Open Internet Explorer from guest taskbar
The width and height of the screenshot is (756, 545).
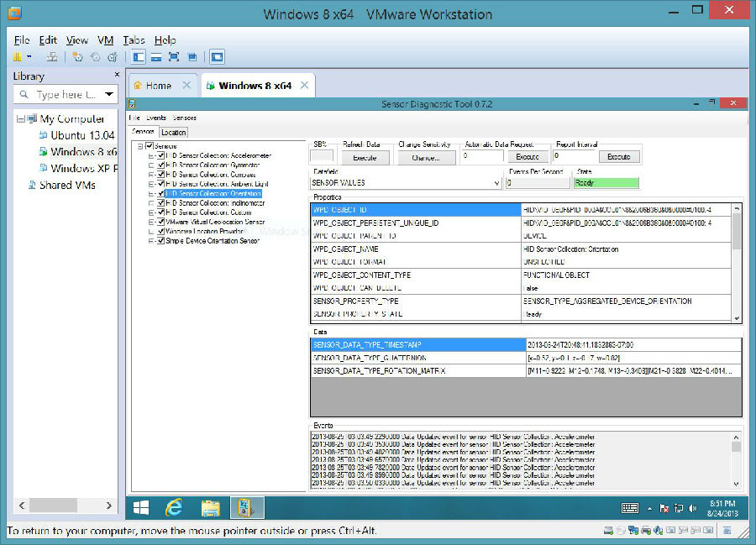click(x=174, y=507)
